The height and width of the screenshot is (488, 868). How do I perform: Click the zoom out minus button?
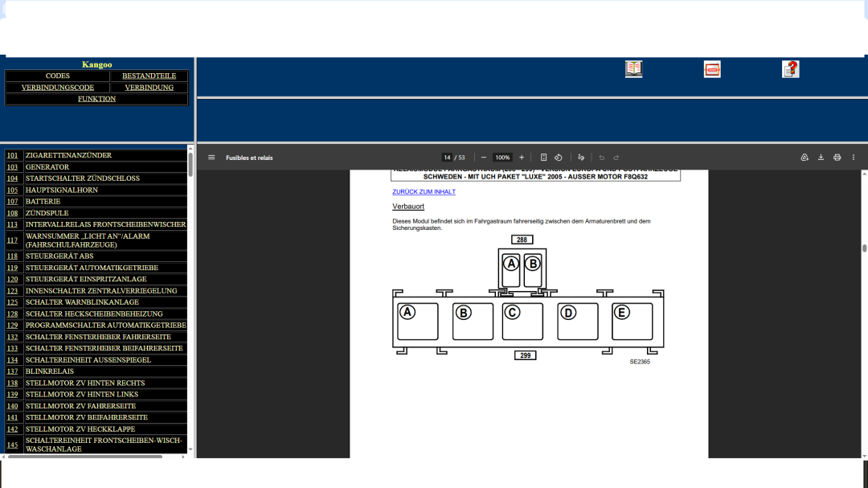484,158
